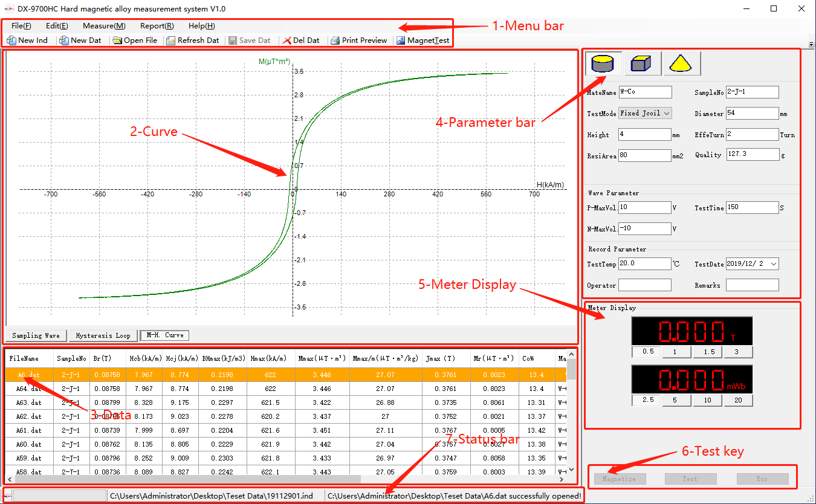Switch to the Hysteresis Loop tab
This screenshot has height=504, width=816.
(103, 335)
